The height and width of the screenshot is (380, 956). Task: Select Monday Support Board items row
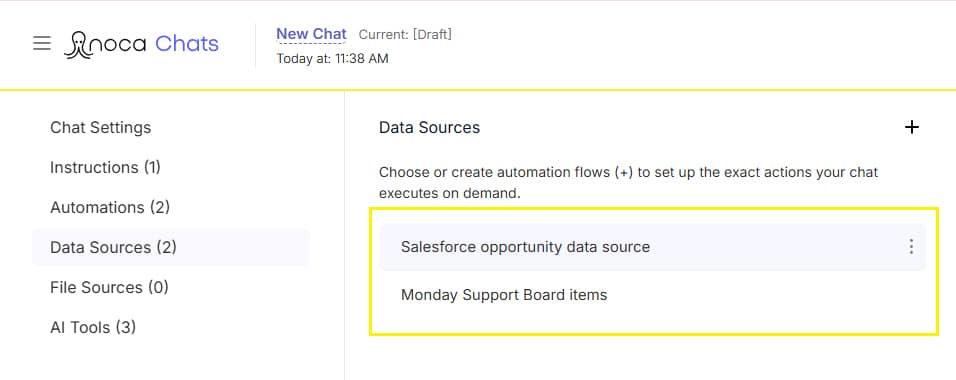tap(653, 295)
